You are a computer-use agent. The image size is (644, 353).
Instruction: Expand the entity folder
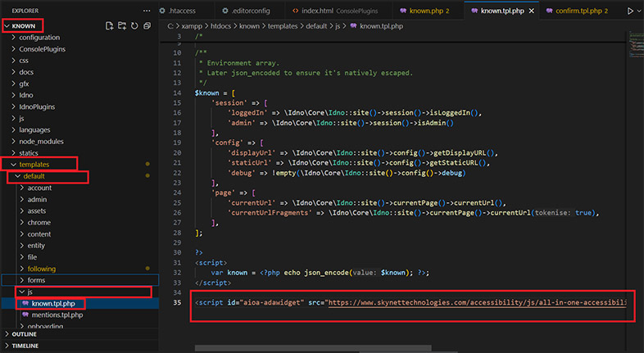[x=36, y=246]
